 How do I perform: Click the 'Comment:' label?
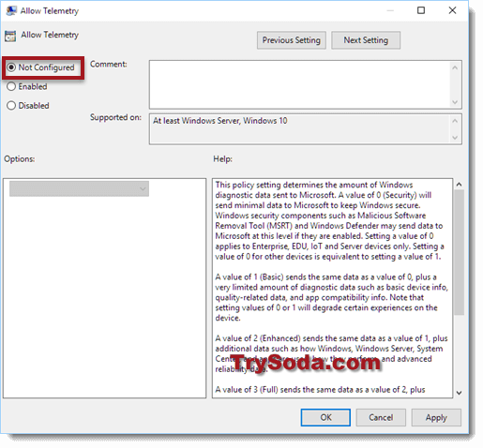click(109, 64)
